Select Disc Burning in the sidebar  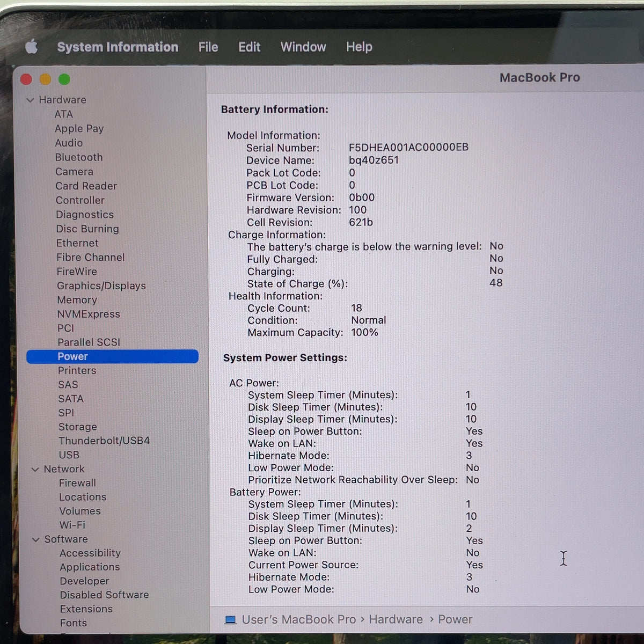click(87, 229)
